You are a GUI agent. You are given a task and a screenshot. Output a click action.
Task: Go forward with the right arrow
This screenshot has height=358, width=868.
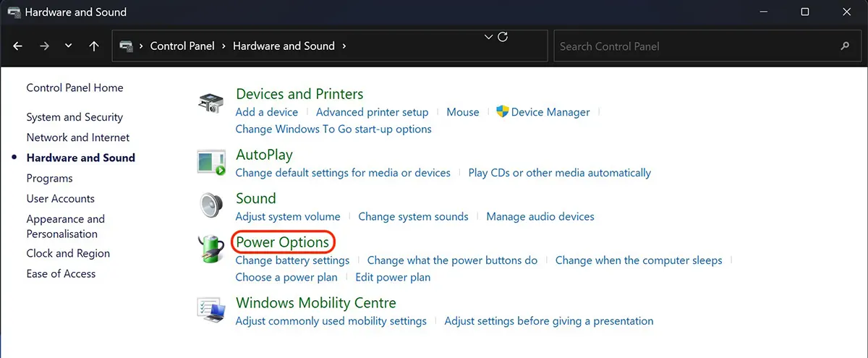click(44, 46)
